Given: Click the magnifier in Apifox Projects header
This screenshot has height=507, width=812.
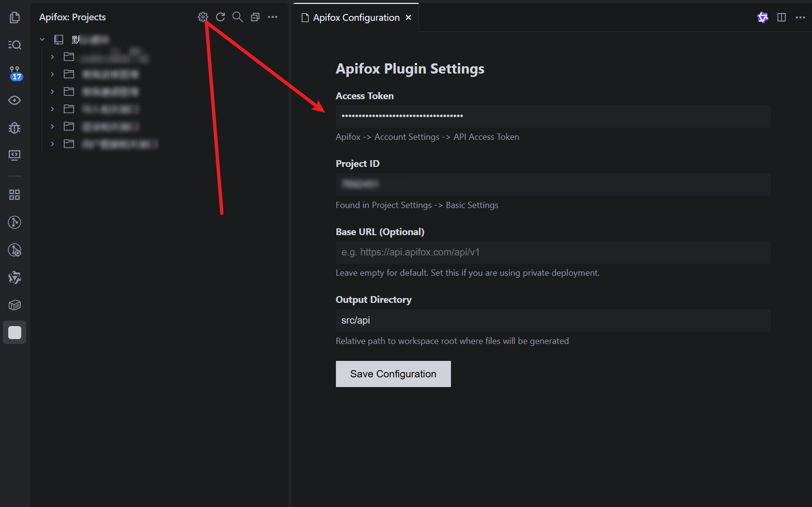Looking at the screenshot, I should 237,17.
